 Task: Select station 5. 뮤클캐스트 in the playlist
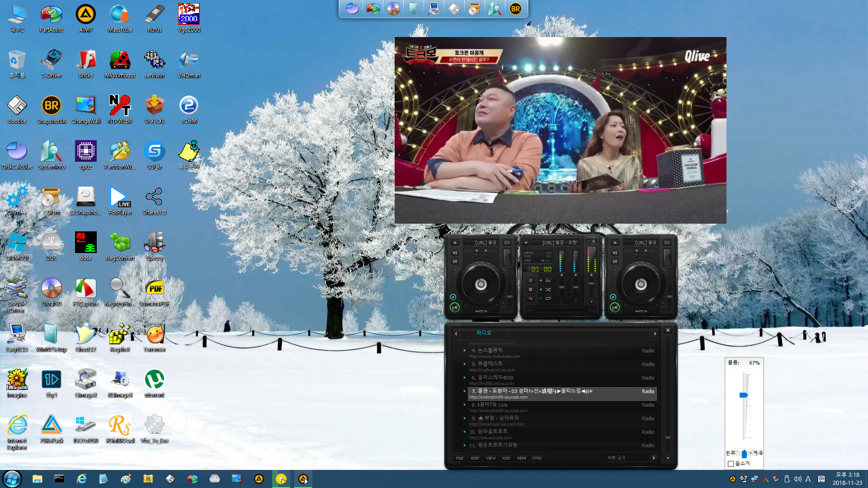(562, 366)
